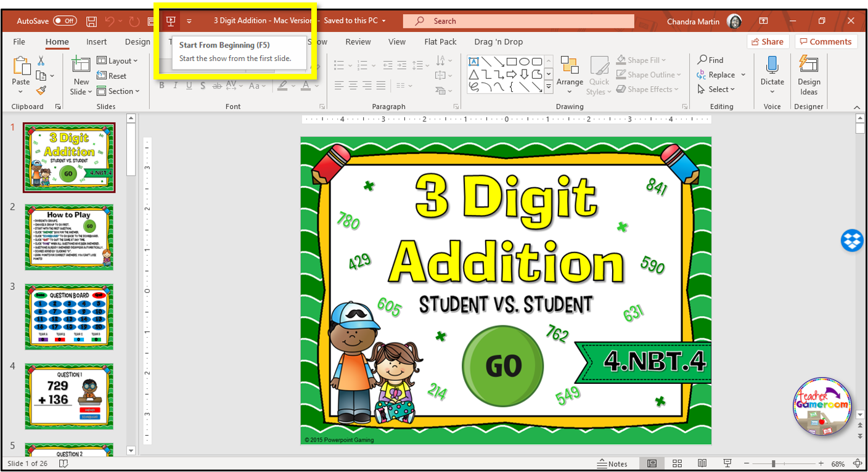This screenshot has width=868, height=472.
Task: Toggle text Shadow formatting
Action: click(203, 86)
